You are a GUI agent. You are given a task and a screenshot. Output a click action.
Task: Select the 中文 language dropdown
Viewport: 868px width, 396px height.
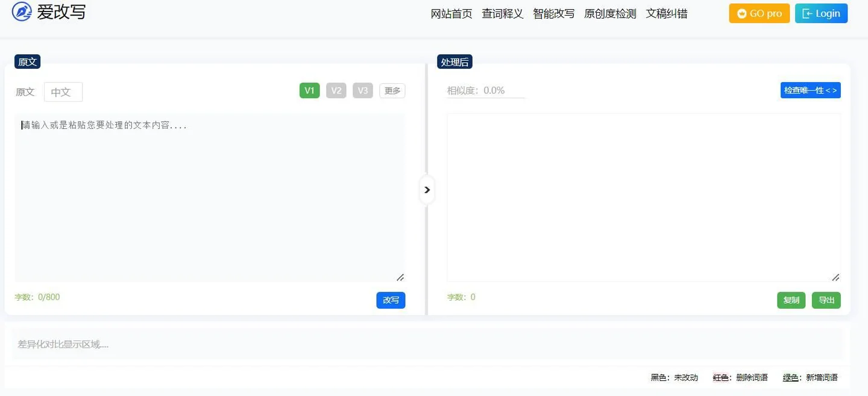(63, 92)
